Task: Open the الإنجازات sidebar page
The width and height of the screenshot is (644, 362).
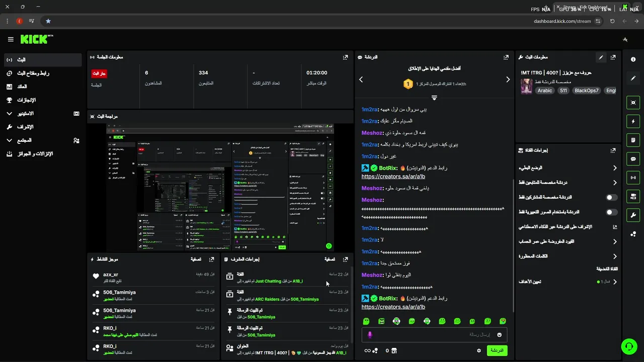Action: click(42, 100)
